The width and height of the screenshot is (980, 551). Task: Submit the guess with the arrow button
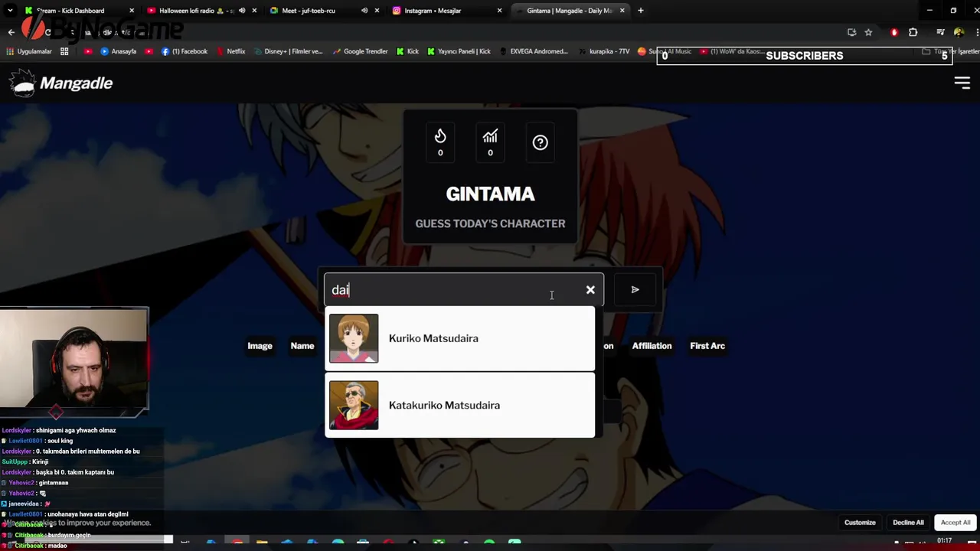(635, 290)
